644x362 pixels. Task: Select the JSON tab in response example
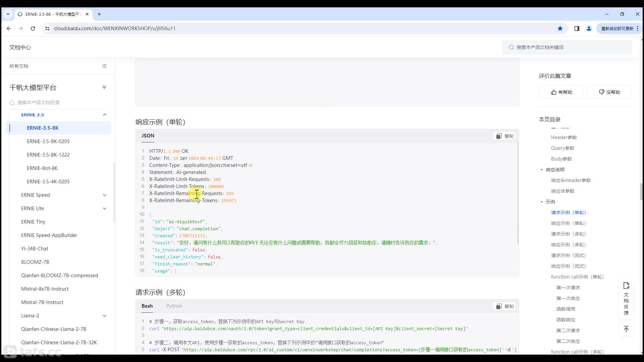tap(148, 136)
